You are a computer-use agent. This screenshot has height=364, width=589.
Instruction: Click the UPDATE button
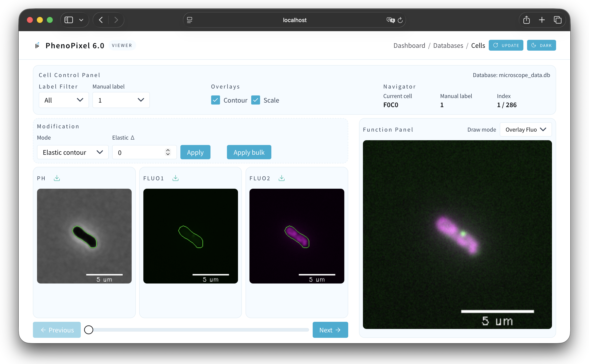[506, 45]
